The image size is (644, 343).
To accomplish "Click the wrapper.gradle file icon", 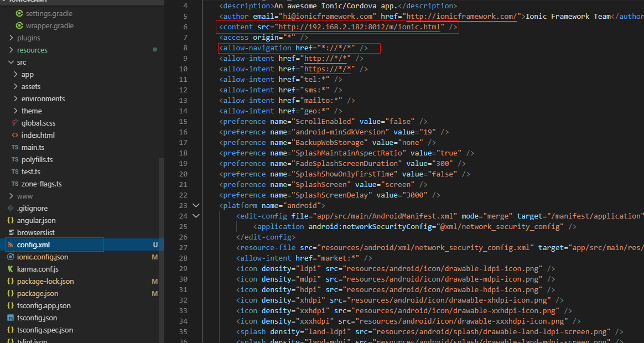I will (20, 25).
